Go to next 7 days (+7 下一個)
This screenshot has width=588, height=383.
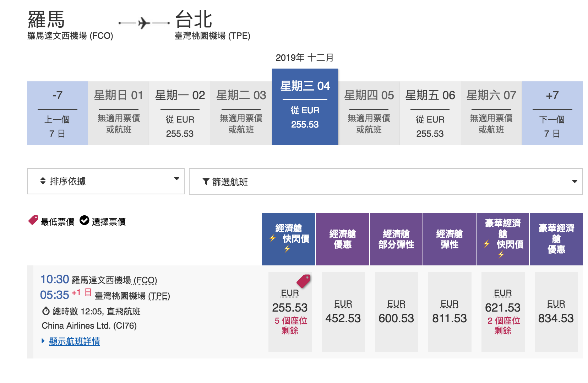coord(552,113)
